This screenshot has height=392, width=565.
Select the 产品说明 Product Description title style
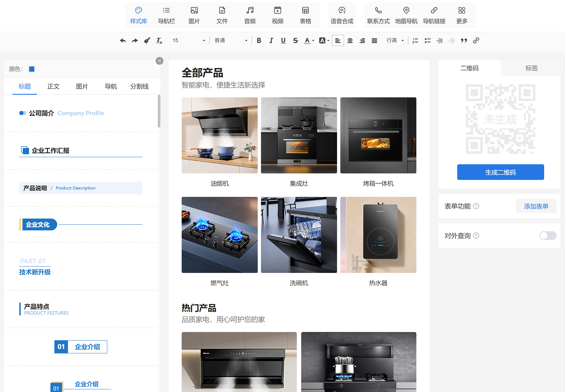[x=81, y=188]
